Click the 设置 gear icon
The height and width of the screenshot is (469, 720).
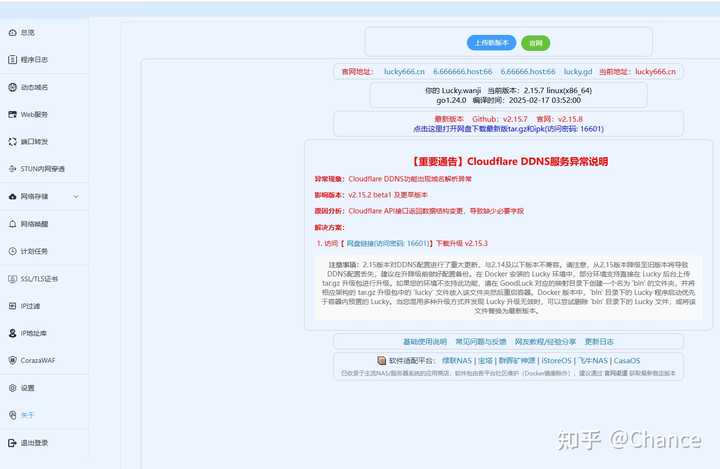(12, 388)
